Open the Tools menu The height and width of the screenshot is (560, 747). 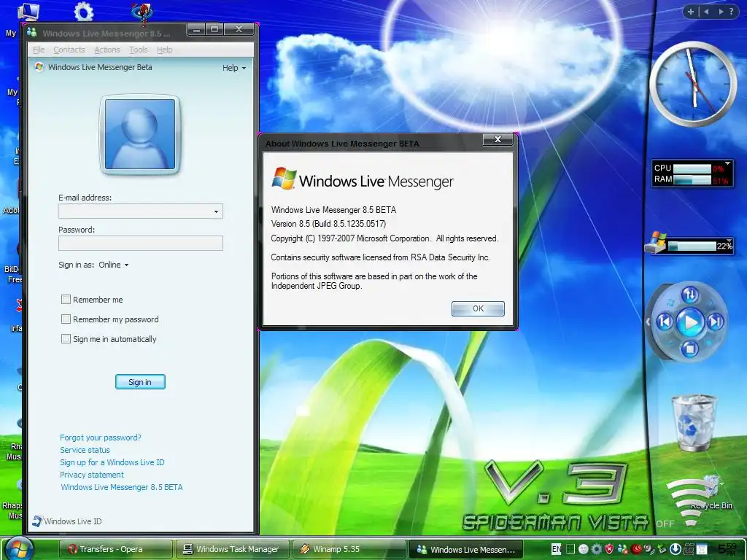tap(138, 50)
